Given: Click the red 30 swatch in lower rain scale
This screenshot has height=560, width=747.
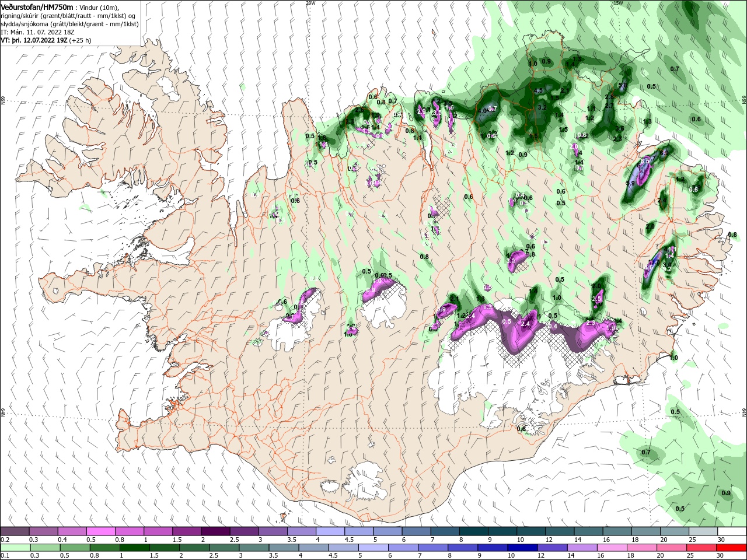Looking at the screenshot, I should (x=731, y=548).
